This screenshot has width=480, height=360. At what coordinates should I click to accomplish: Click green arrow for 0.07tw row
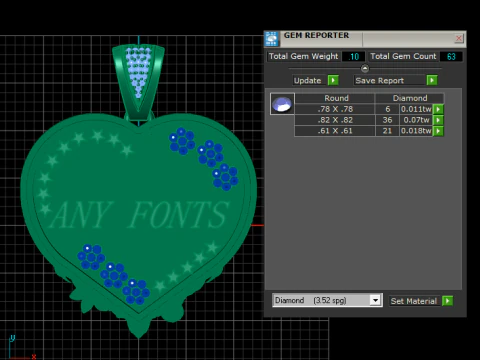438,120
